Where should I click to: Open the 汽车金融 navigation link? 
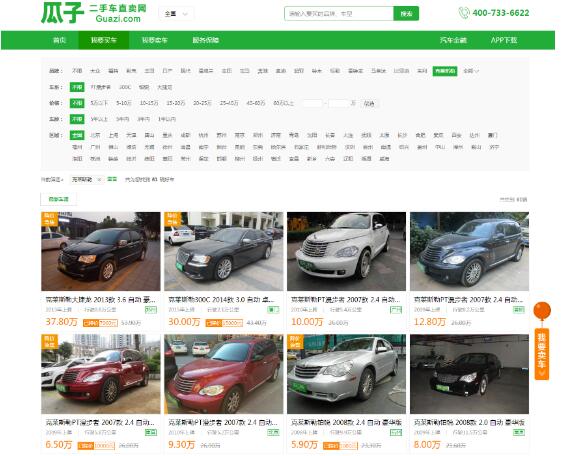[x=453, y=40]
